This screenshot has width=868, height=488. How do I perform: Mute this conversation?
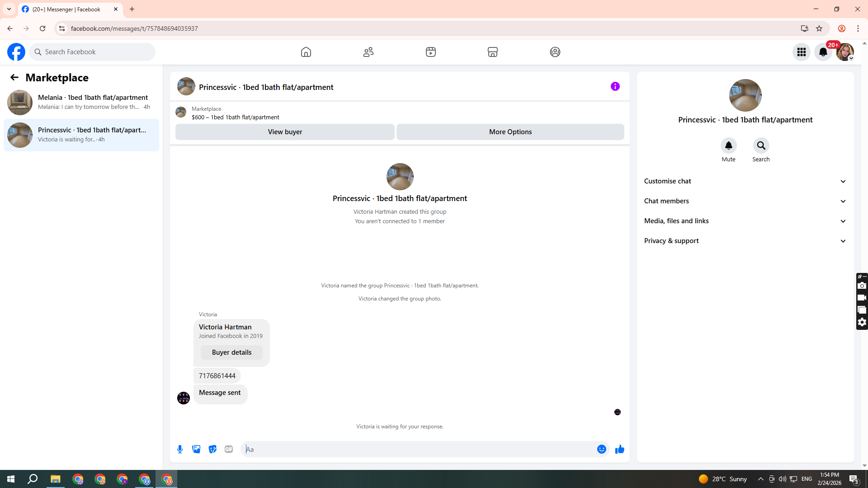(728, 146)
